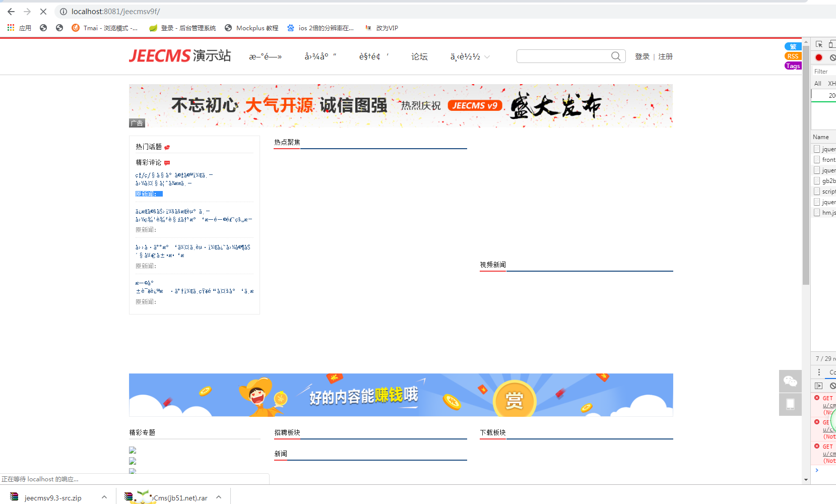Open the 登录 - 后台管理系统 bookmark
This screenshot has height=504, width=836.
point(182,28)
